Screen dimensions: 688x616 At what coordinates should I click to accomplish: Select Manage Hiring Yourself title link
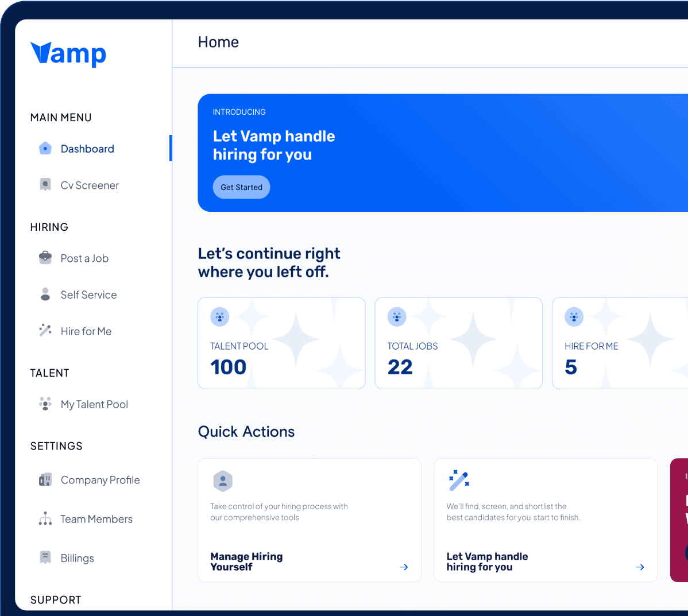point(246,561)
